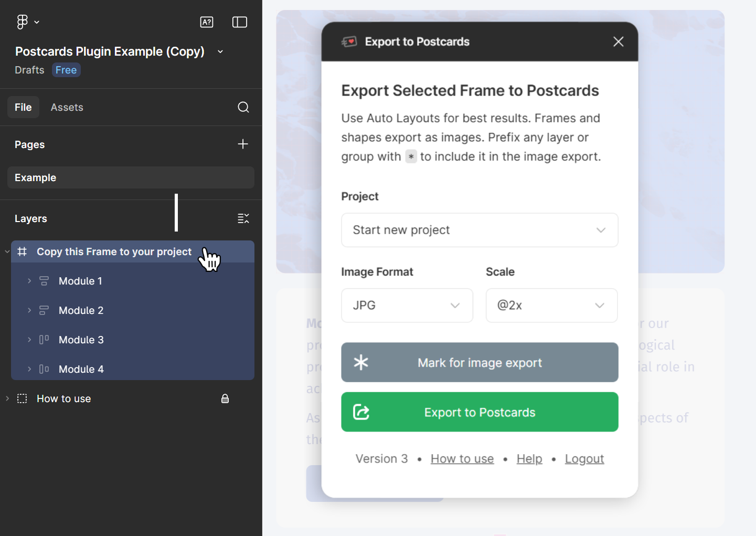756x536 pixels.
Task: Click the Drafts location label
Action: 29,70
